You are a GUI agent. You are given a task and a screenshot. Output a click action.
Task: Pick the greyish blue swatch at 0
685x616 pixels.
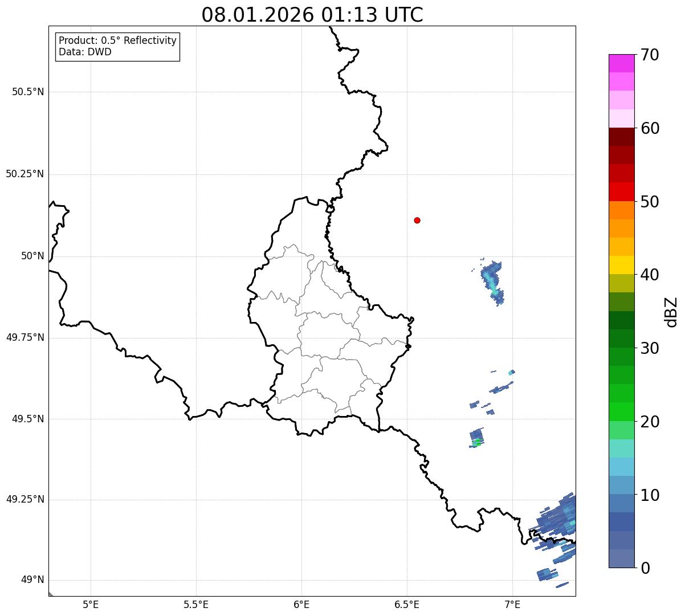(621, 558)
